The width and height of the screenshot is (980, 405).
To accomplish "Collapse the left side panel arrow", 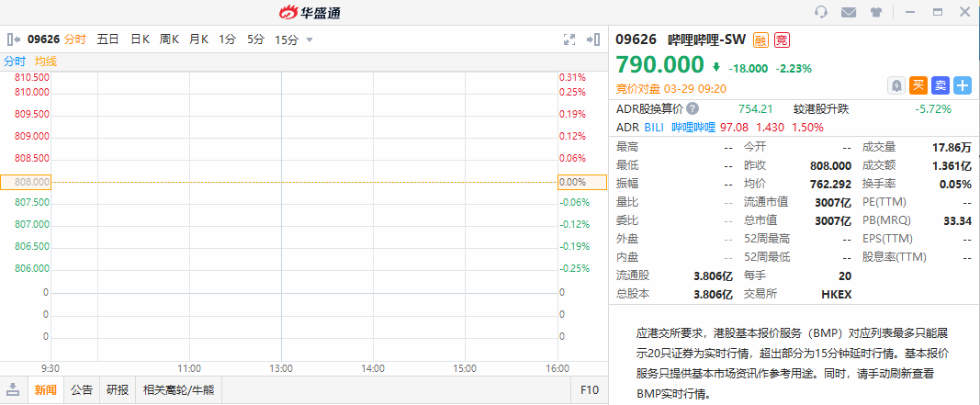I will [14, 39].
